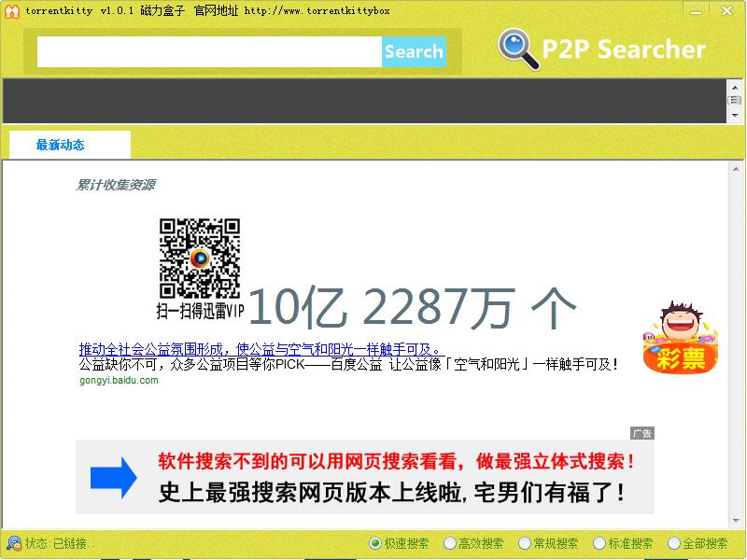Click the P2P Searcher title text

[x=624, y=49]
